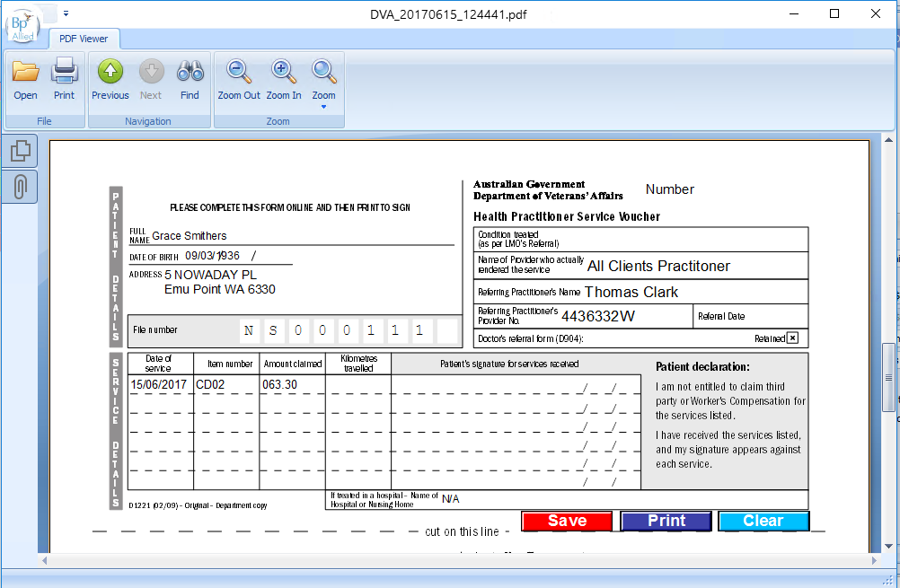Click the window title DVA_20170615_124441.pdf
The height and width of the screenshot is (588, 900).
[x=448, y=14]
